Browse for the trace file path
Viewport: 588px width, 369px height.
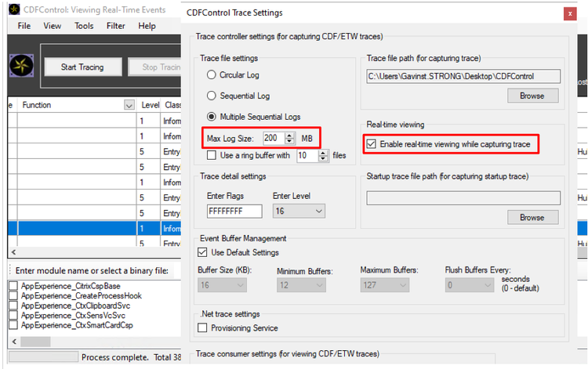(x=532, y=96)
